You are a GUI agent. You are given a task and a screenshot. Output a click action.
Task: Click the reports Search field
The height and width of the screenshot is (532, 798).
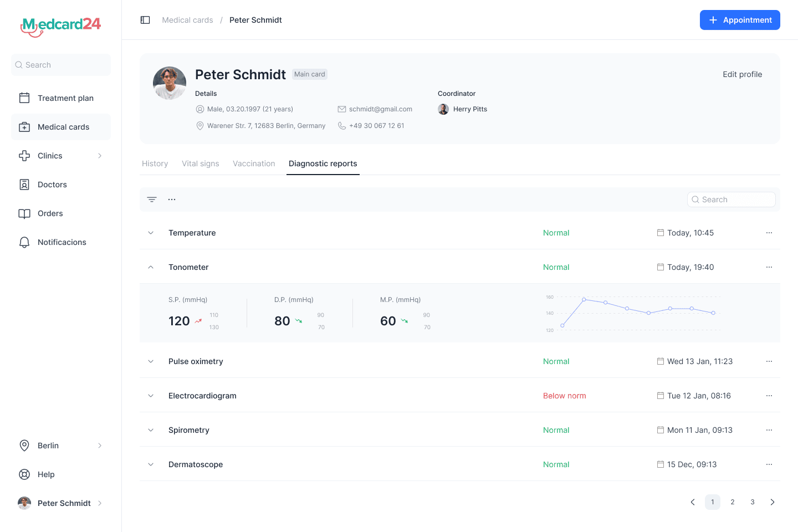click(x=731, y=199)
